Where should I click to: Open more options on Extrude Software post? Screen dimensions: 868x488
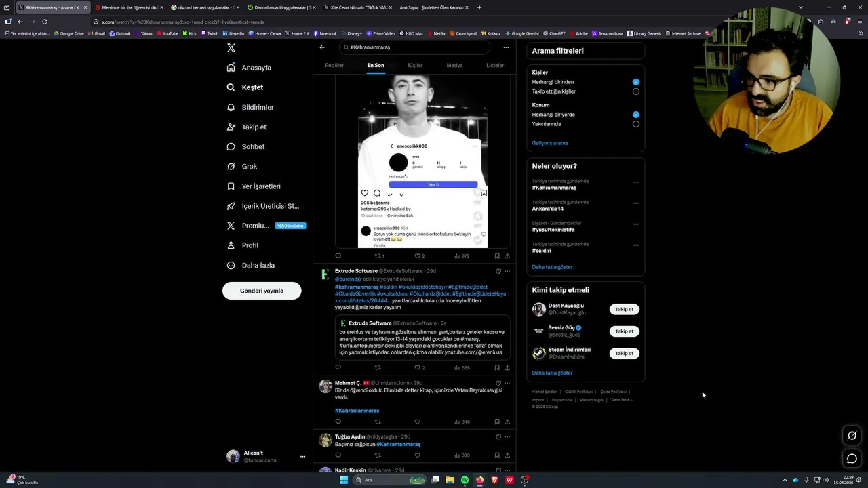coord(507,271)
